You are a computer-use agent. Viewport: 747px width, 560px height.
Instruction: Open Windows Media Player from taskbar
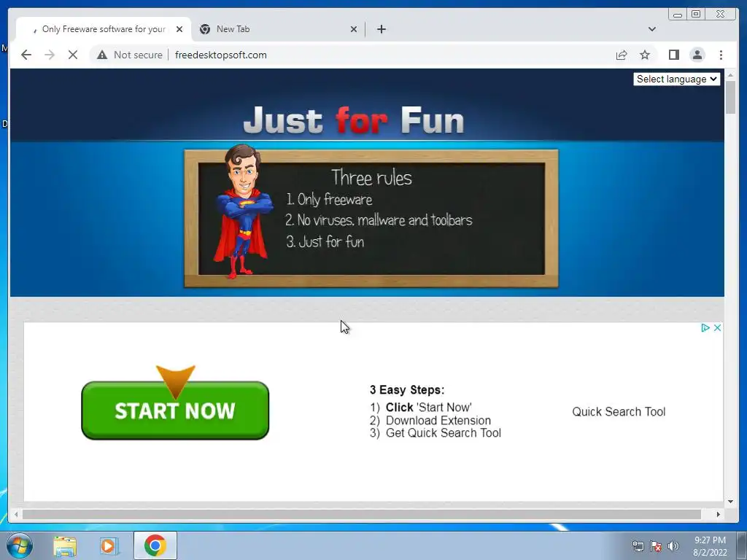click(109, 545)
